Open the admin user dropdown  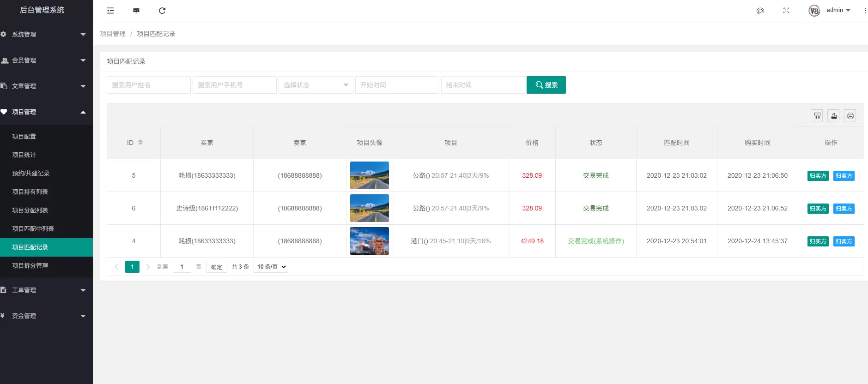838,10
